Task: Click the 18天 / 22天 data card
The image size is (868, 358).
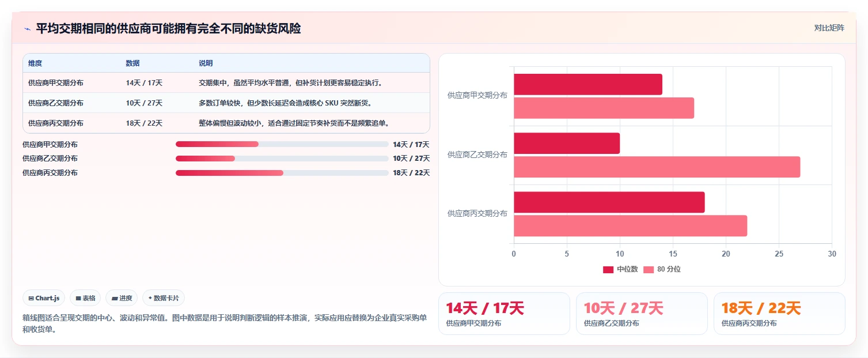Action: pos(779,314)
